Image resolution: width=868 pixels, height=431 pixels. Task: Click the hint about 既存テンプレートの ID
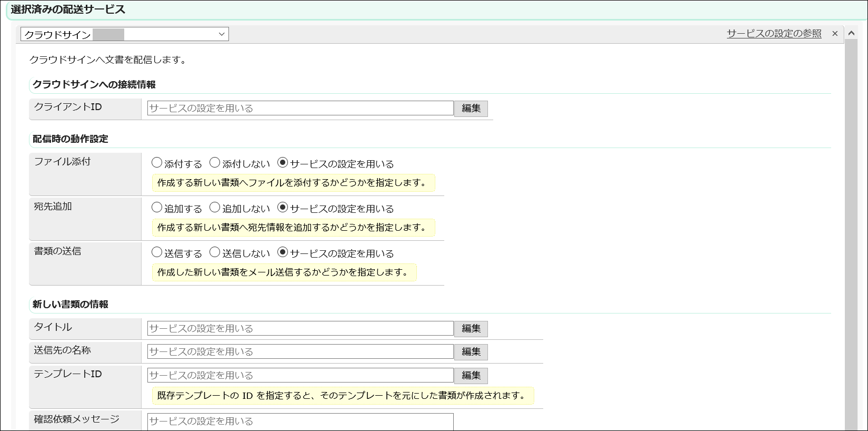coord(343,396)
